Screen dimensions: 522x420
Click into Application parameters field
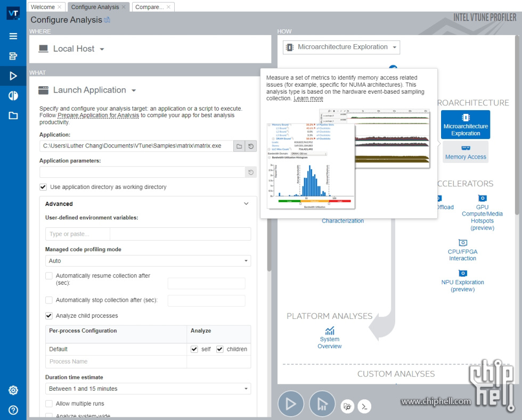(142, 172)
